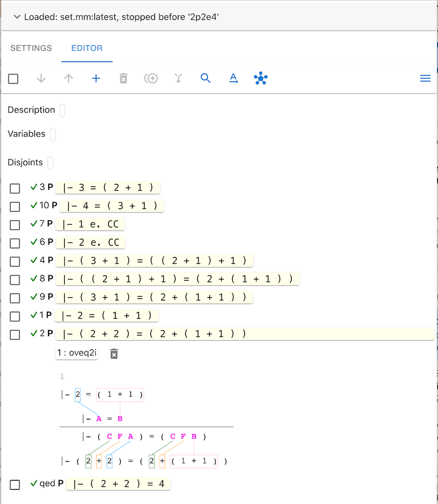Screen dimensions: 438x504
Task: Click statement '|- 2 e. CC'
Action: coord(90,243)
